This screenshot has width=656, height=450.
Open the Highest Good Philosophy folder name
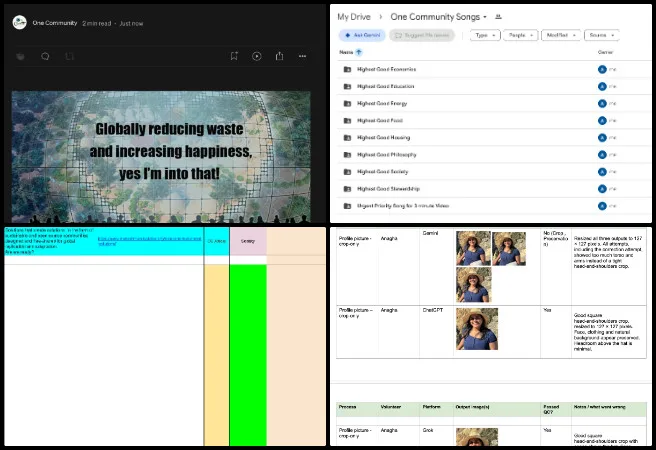387,155
